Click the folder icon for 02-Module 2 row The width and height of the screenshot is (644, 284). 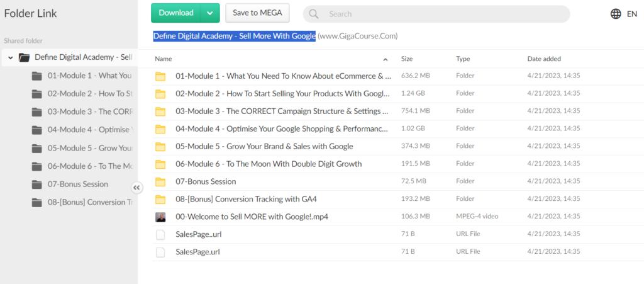(160, 94)
